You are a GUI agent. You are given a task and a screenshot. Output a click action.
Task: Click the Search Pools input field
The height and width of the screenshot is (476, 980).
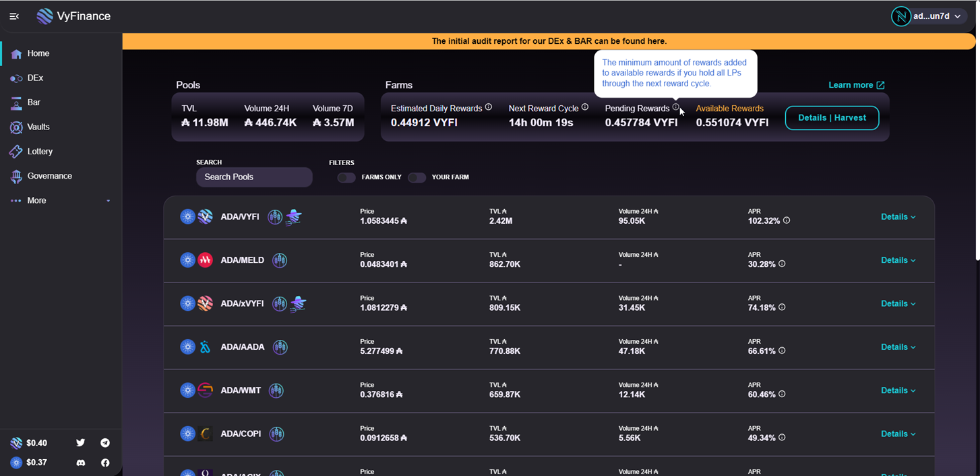(x=254, y=177)
